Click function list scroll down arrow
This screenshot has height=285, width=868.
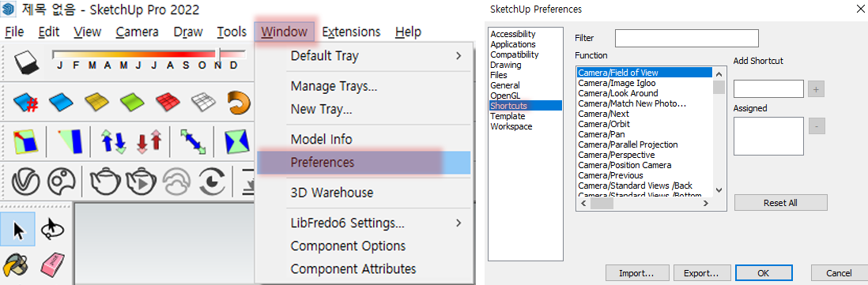point(719,190)
